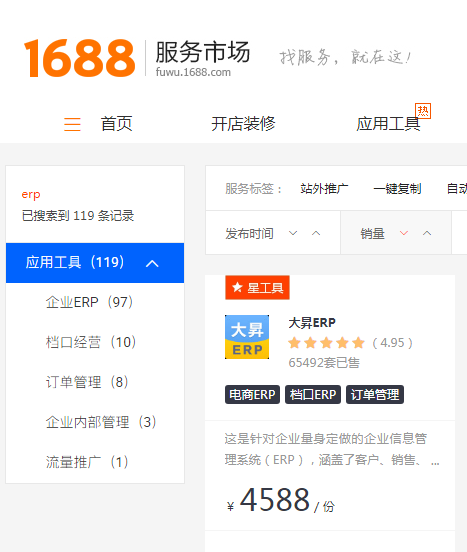Open the hamburger menu icon beside 首页
Image resolution: width=467 pixels, height=552 pixels.
pos(72,124)
